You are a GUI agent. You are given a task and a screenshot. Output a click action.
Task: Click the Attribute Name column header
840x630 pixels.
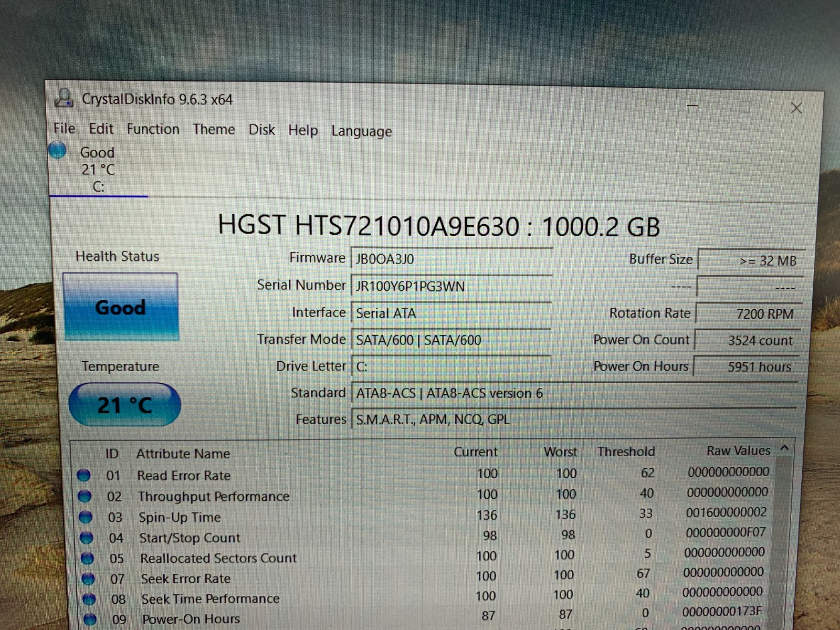tap(183, 454)
